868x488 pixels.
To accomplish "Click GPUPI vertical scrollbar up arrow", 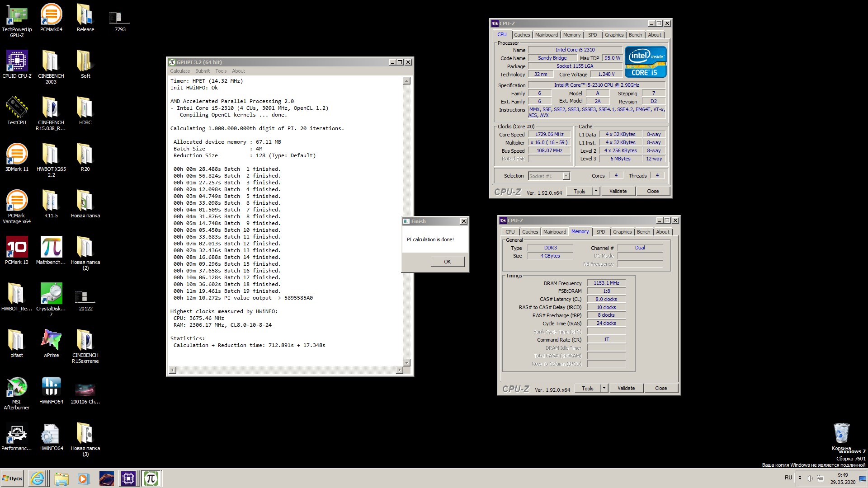I will [406, 81].
